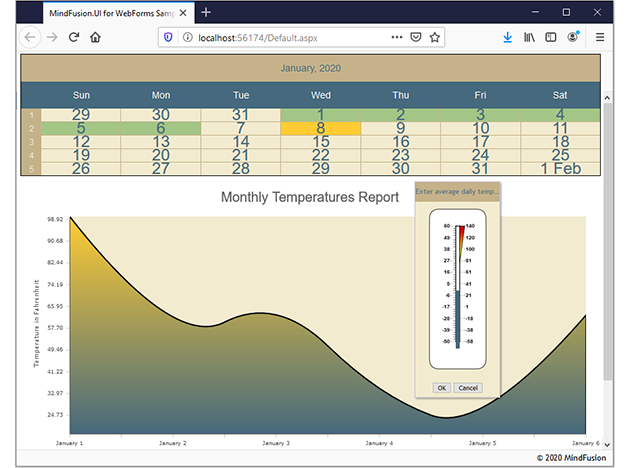Open a new browser tab

tap(206, 12)
